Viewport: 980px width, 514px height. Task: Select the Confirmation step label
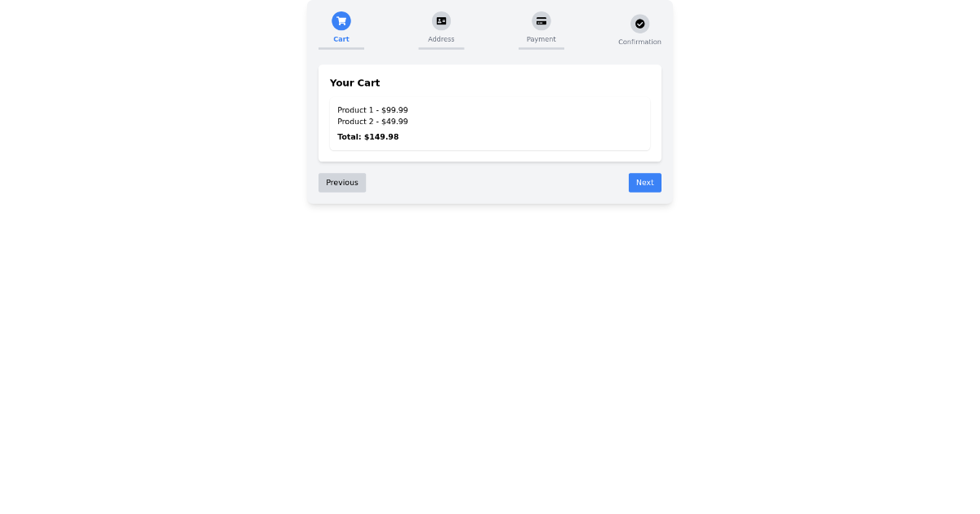click(x=640, y=42)
